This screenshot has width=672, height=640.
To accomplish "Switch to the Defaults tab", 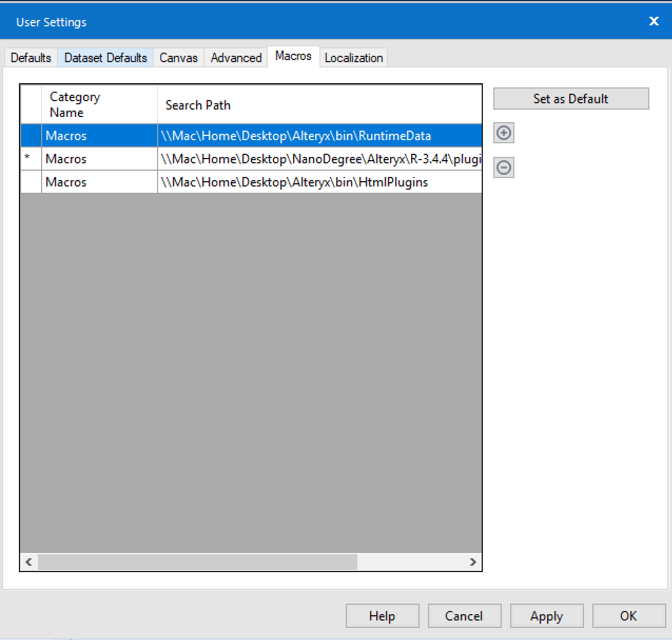I will pyautogui.click(x=30, y=57).
